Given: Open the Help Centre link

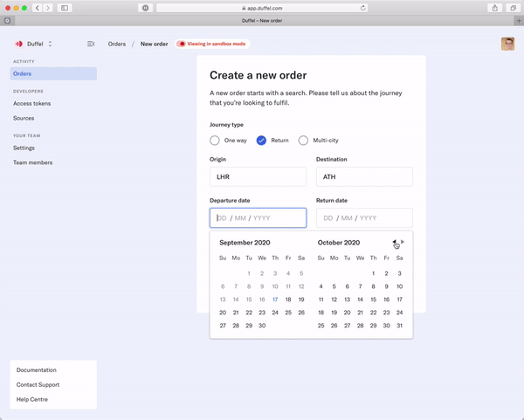Looking at the screenshot, I should [x=32, y=399].
